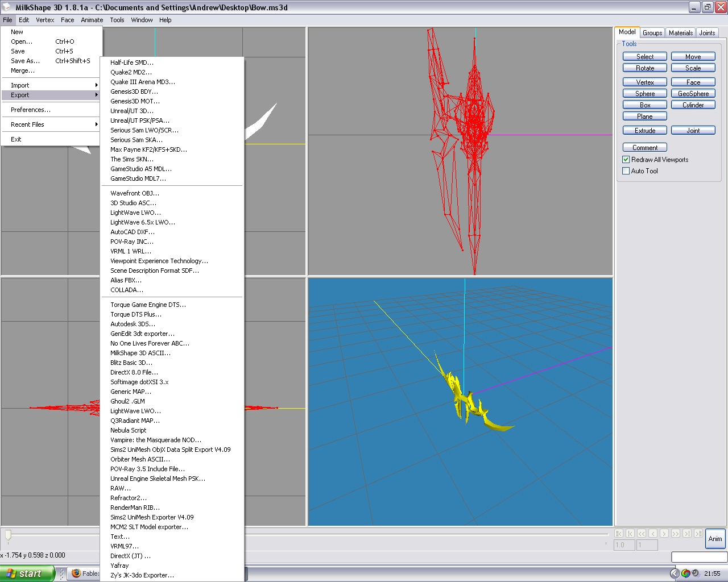Select the Sphere primitive tool
This screenshot has width=728, height=582.
coord(644,94)
